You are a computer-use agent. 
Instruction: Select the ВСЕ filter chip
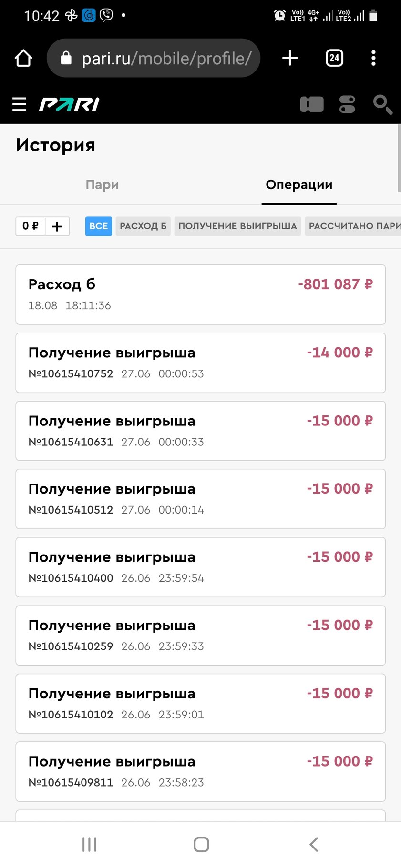point(98,226)
